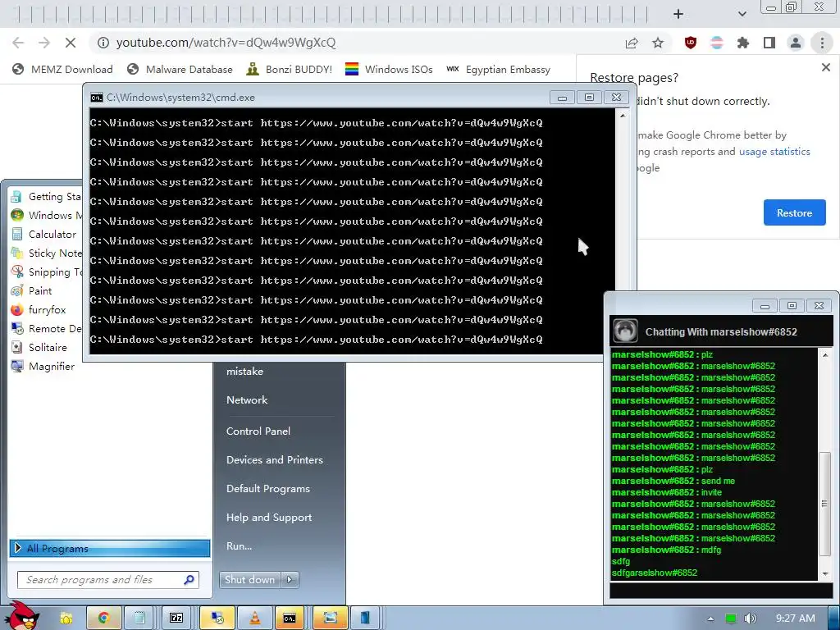Open the Notepad icon on taskbar
Screen dimensions: 840x630
(x=139, y=619)
